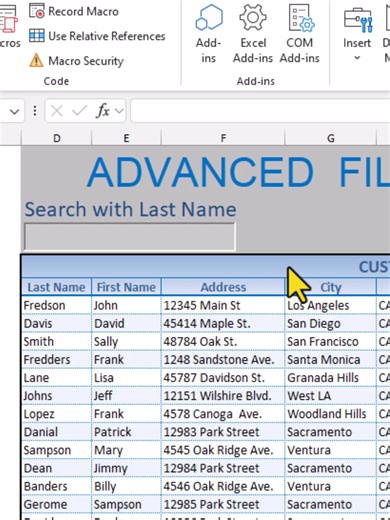Select cell containing Lane
Image resolution: width=390 pixels, height=520 pixels.
(56, 378)
